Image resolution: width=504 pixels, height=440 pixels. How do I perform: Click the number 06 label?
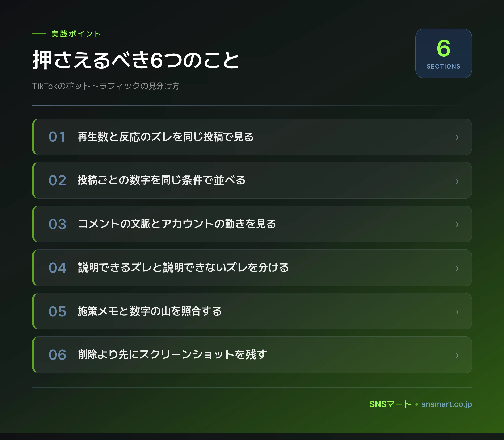point(57,355)
